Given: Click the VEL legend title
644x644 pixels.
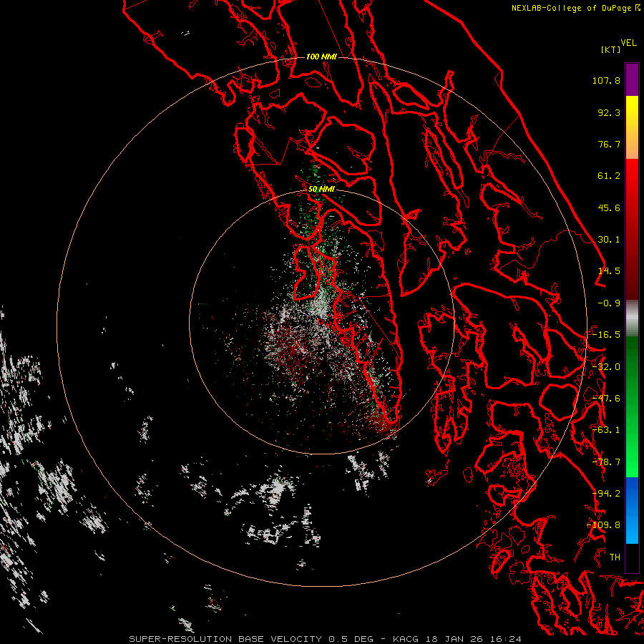Looking at the screenshot, I should (x=628, y=42).
